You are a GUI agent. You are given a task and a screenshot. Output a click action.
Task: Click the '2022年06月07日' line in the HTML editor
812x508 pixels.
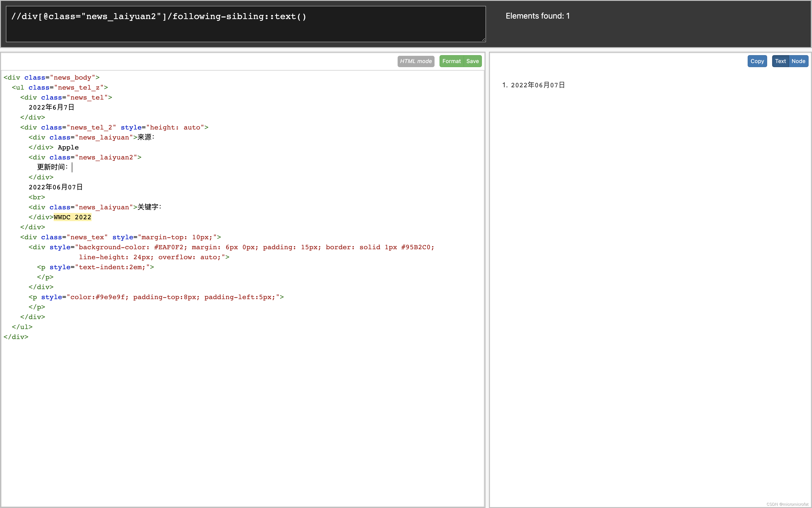(x=56, y=187)
